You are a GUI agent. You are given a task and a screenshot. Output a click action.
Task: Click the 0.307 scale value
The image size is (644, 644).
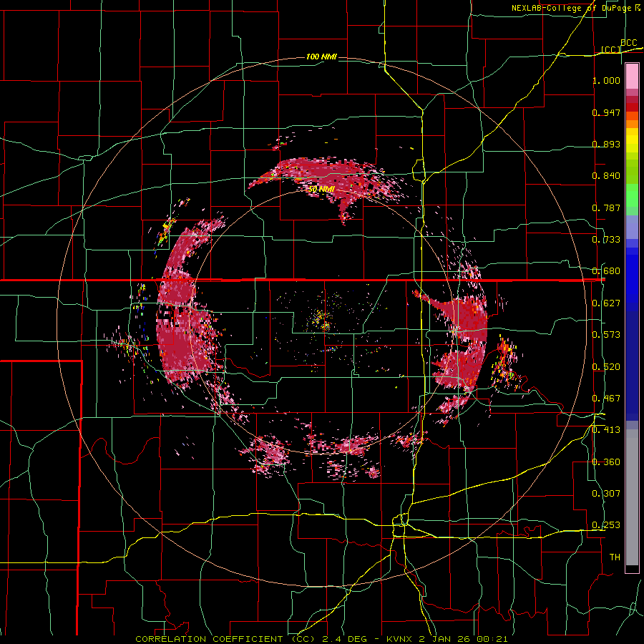click(606, 494)
